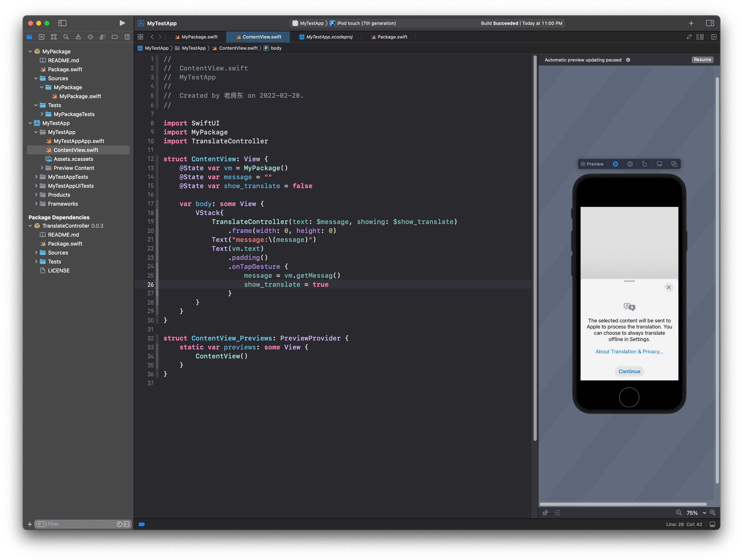The image size is (743, 560).
Task: Open the Source Control navigator icon
Action: click(x=42, y=37)
